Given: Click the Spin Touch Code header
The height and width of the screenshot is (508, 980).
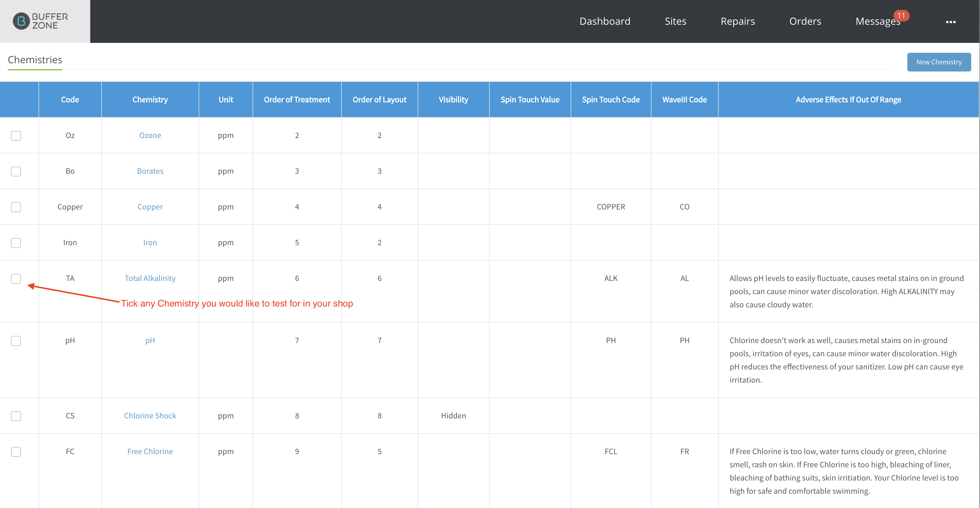Looking at the screenshot, I should click(611, 100).
